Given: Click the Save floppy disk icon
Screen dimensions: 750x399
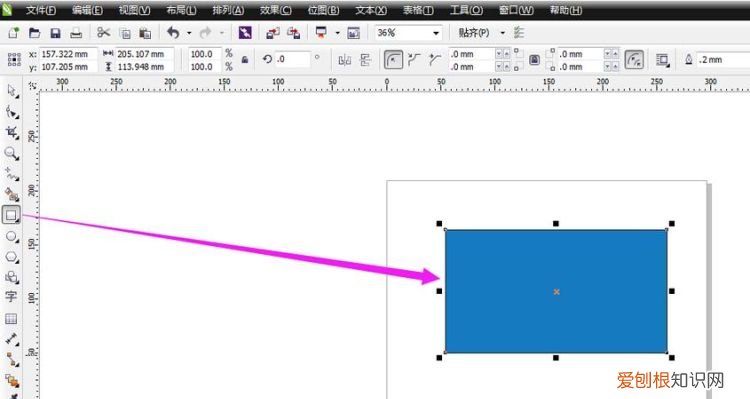Looking at the screenshot, I should coord(55,33).
